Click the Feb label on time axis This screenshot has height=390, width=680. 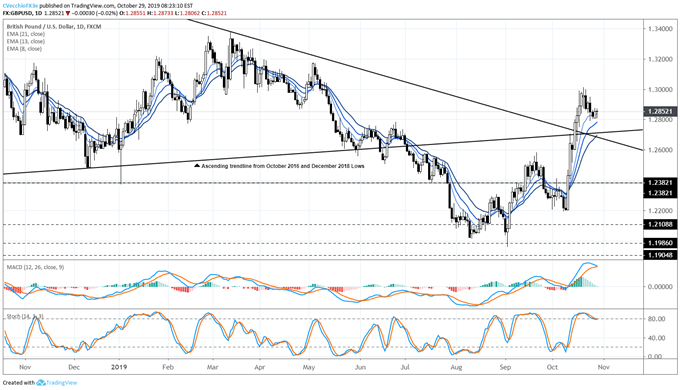(168, 367)
